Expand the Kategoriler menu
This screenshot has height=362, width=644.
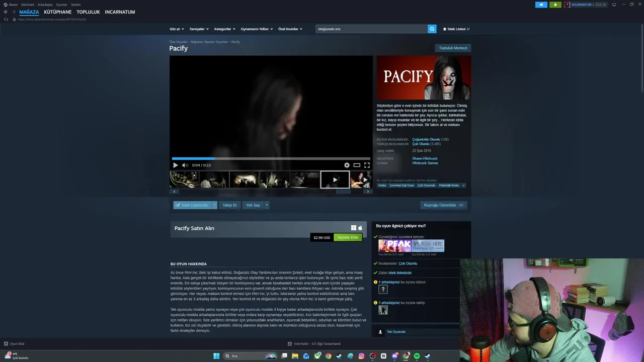(224, 29)
